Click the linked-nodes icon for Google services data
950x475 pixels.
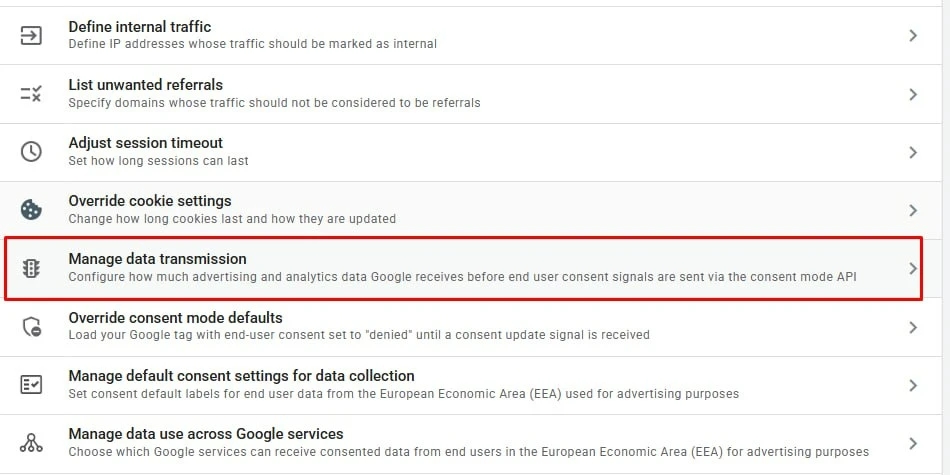31,443
